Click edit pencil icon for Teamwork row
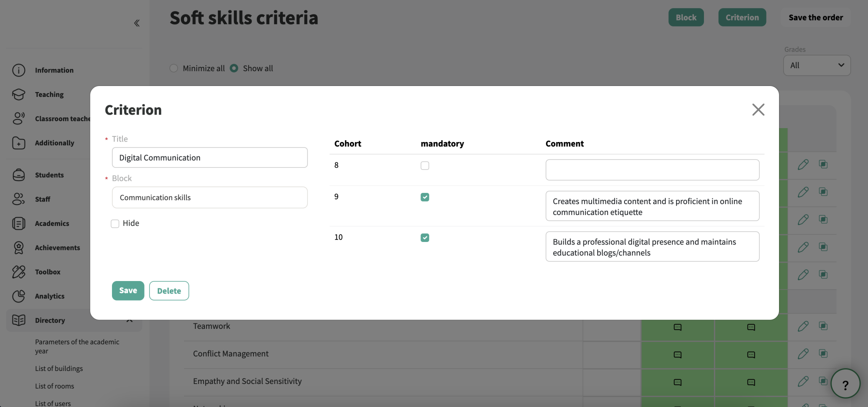Image resolution: width=868 pixels, height=407 pixels. 803,326
